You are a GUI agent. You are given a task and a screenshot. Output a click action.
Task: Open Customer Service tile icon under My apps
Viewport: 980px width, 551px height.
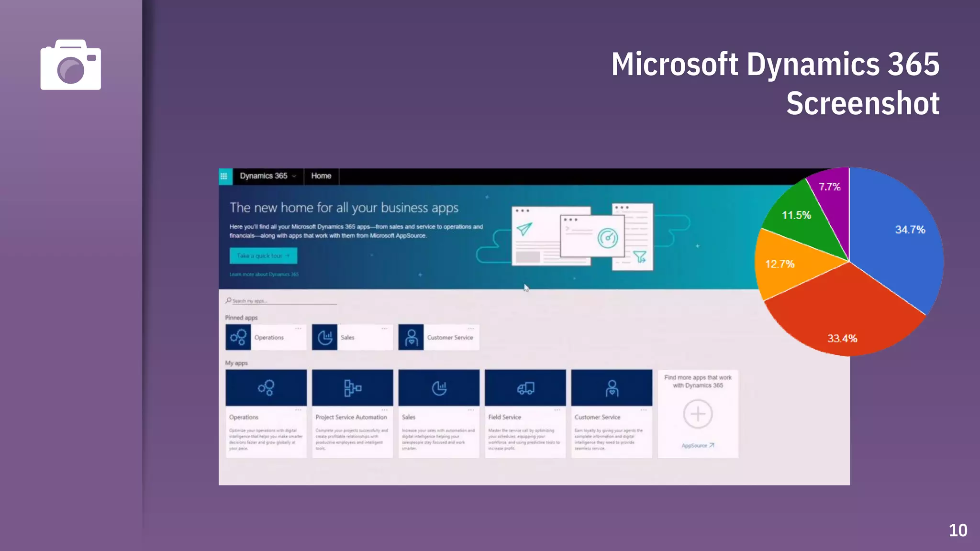[612, 388]
